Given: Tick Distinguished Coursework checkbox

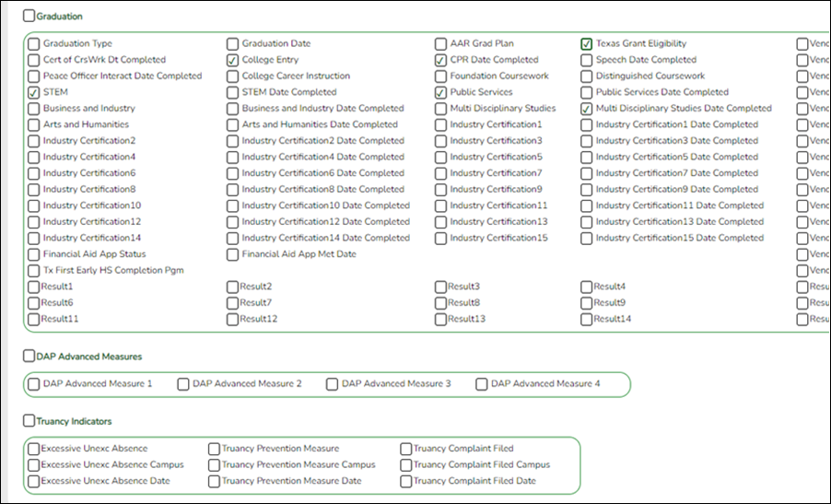Looking at the screenshot, I should point(587,76).
